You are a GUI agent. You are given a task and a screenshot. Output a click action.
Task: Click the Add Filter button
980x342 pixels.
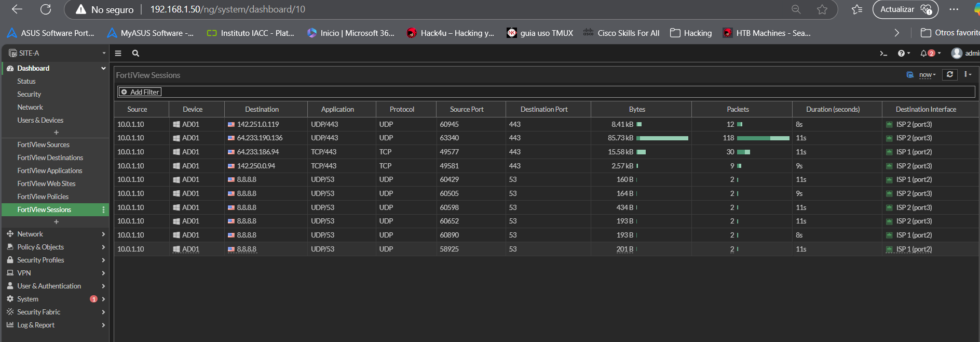pos(140,92)
